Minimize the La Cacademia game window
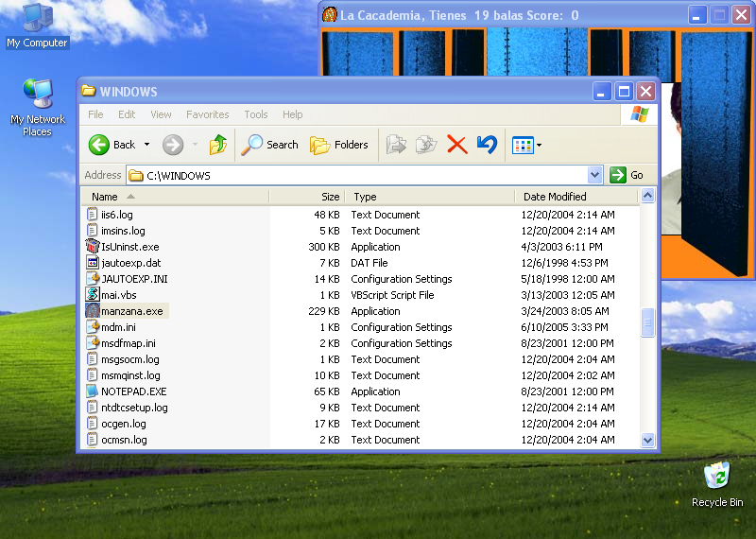Viewport: 756px width, 539px height. [x=696, y=15]
